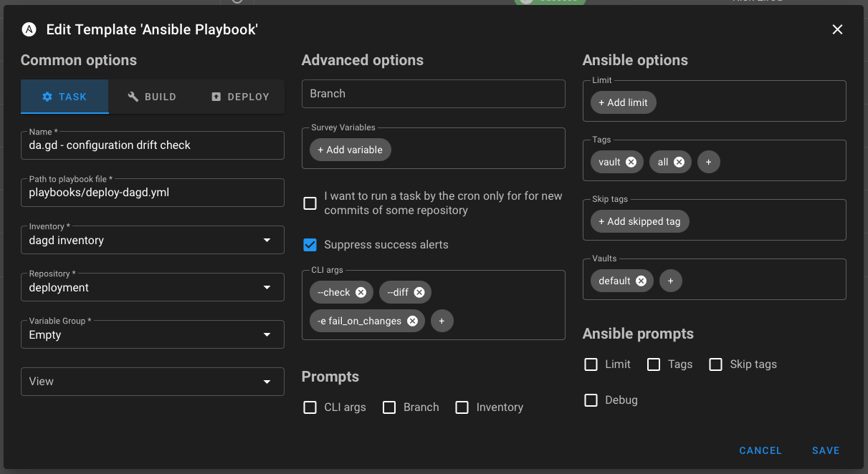868x474 pixels.
Task: Add a new tag with plus button
Action: tap(708, 162)
